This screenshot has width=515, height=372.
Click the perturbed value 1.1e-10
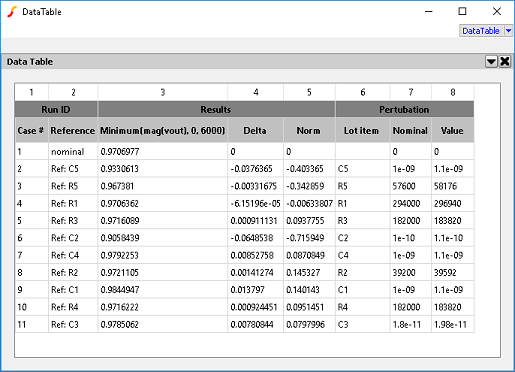(453, 238)
